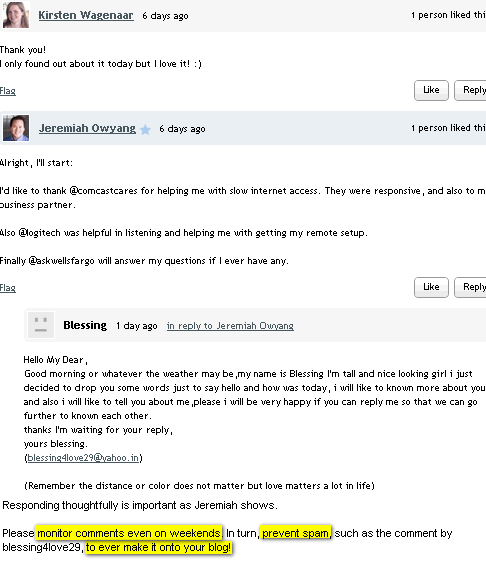Click highlighted 'monitor comments even on weekends' text
Screen dimensions: 486x562
point(129,533)
